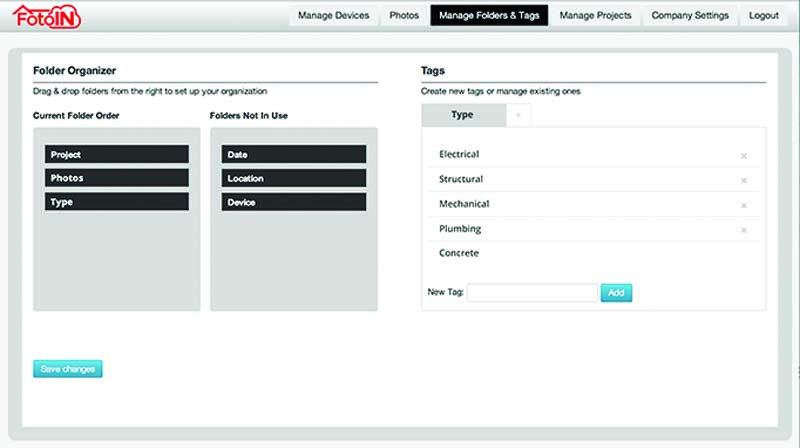
Task: Open Company Settings
Action: tap(690, 15)
